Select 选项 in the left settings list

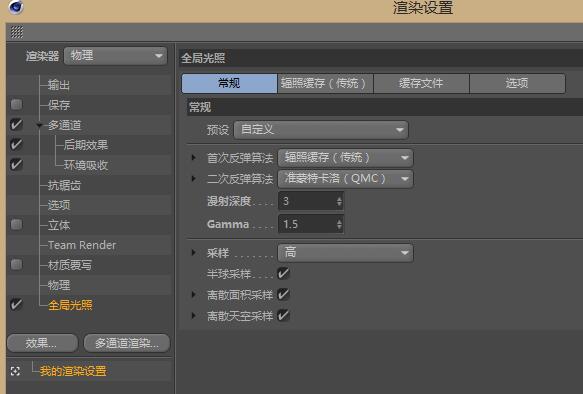59,205
